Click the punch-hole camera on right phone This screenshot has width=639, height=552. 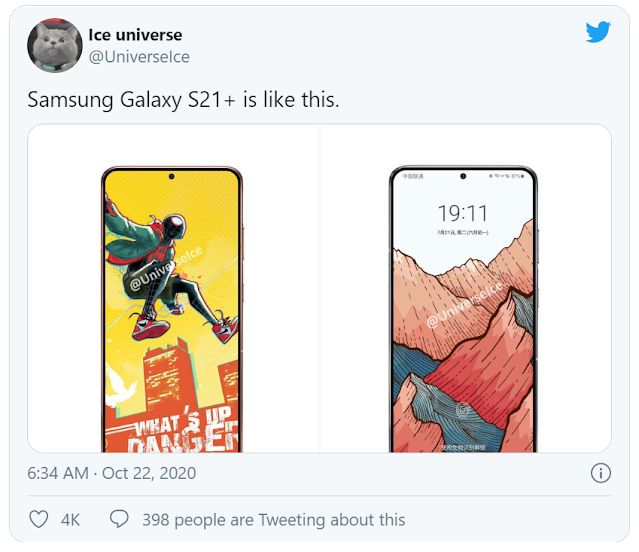[x=463, y=176]
